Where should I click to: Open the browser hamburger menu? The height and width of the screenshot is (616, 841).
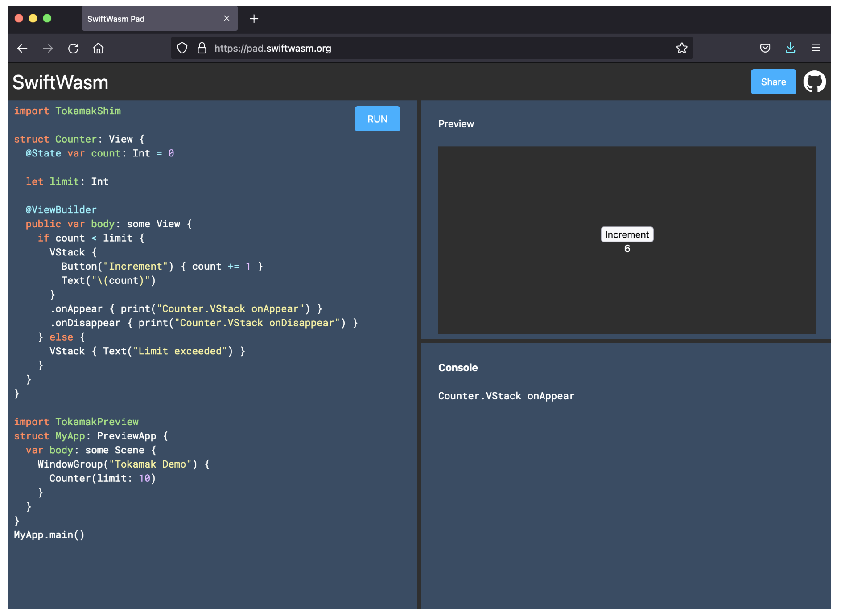click(816, 48)
